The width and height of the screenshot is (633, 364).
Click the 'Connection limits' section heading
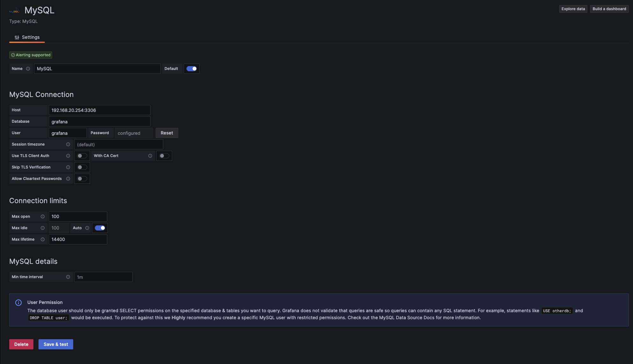point(38,201)
